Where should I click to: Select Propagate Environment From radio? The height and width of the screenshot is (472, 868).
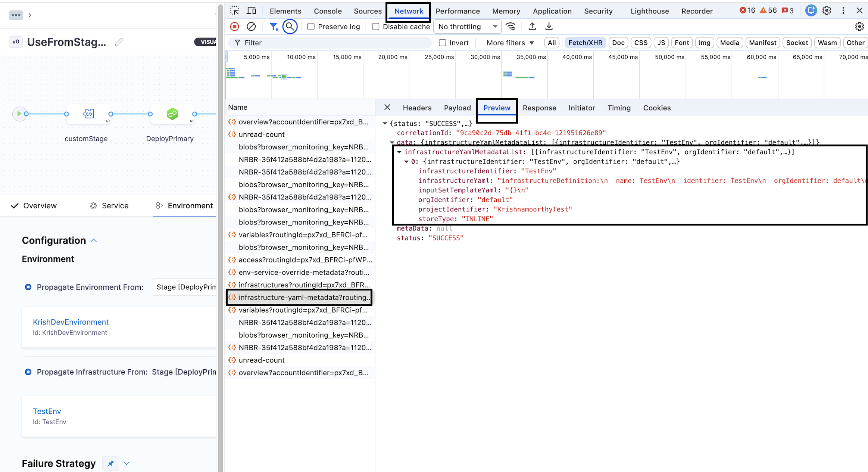28,287
